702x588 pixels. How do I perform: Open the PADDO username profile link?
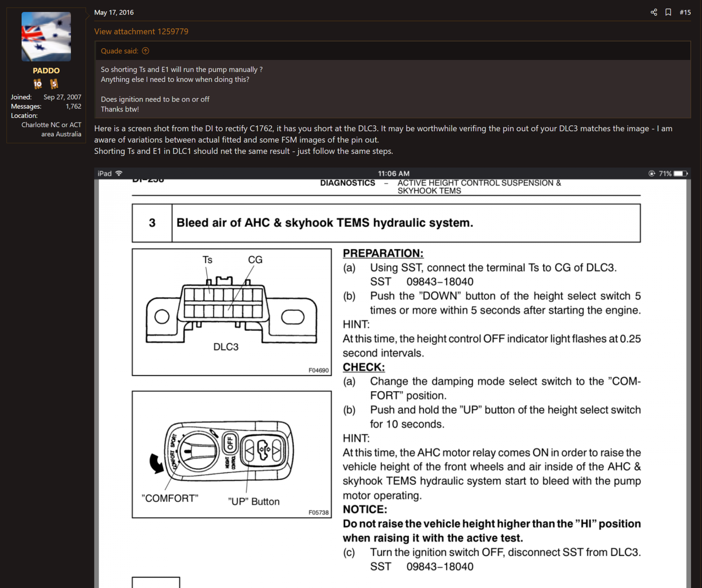click(46, 71)
